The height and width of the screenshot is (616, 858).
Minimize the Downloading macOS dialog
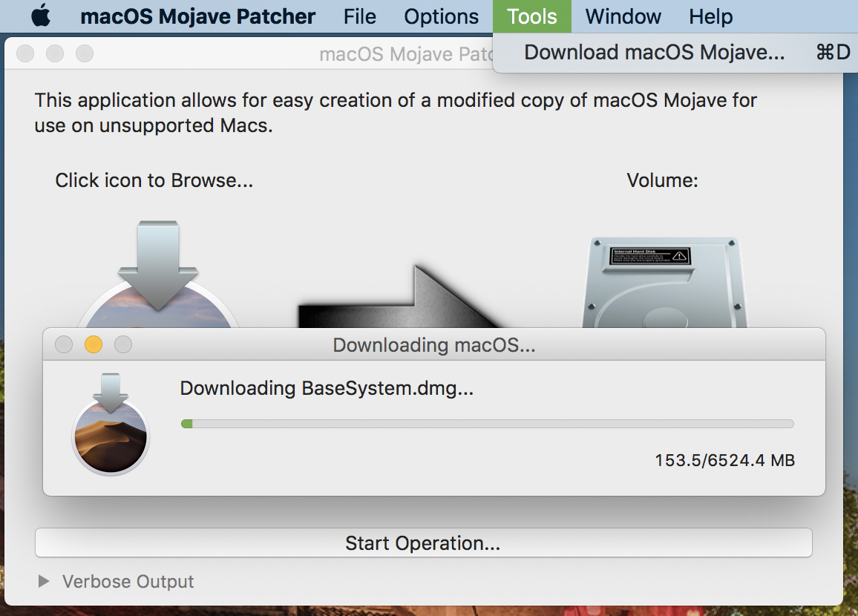click(x=94, y=344)
